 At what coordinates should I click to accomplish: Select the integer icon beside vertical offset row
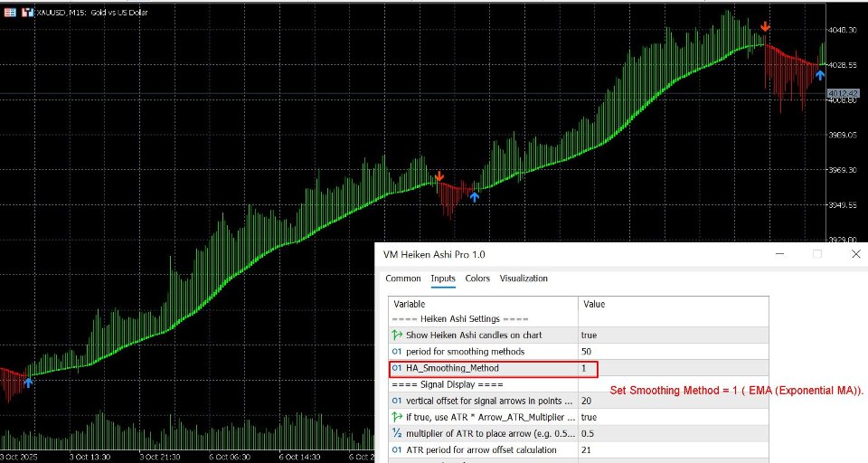[397, 401]
